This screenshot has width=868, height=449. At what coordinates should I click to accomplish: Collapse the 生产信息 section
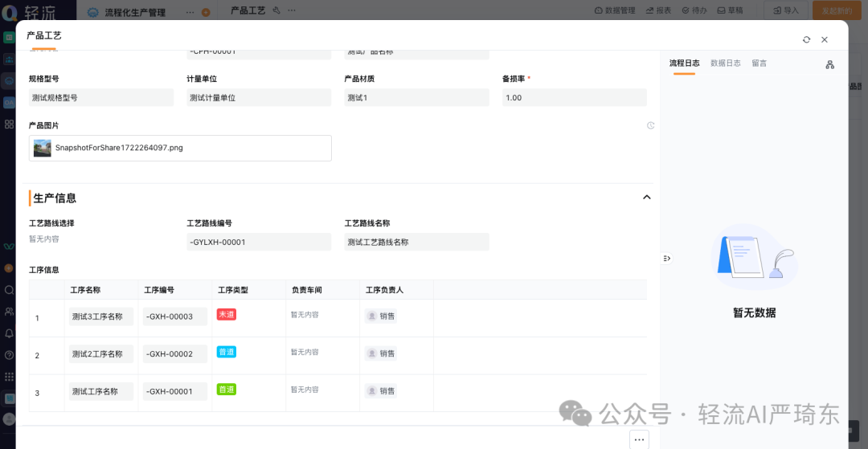click(646, 198)
